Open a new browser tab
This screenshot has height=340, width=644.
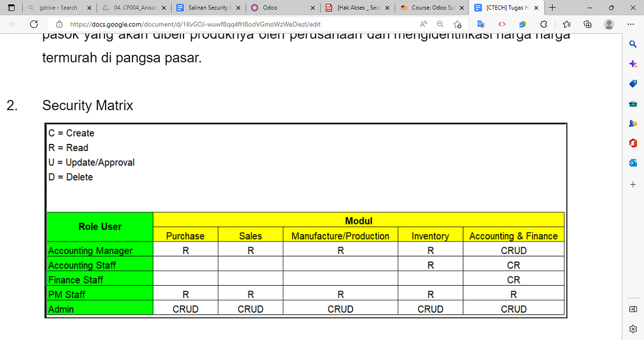pyautogui.click(x=553, y=9)
